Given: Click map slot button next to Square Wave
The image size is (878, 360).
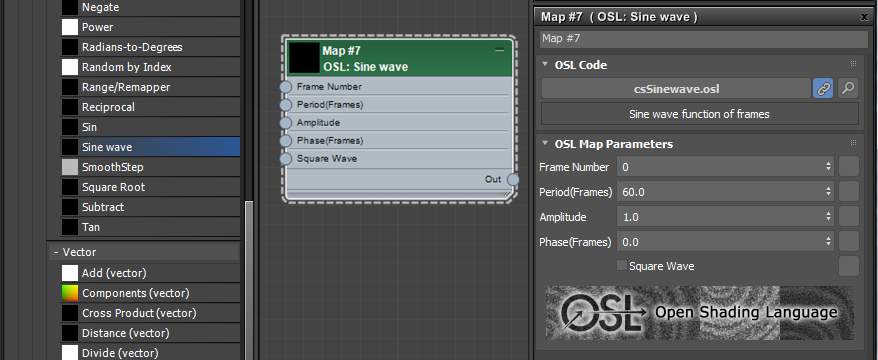Looking at the screenshot, I should tap(848, 266).
